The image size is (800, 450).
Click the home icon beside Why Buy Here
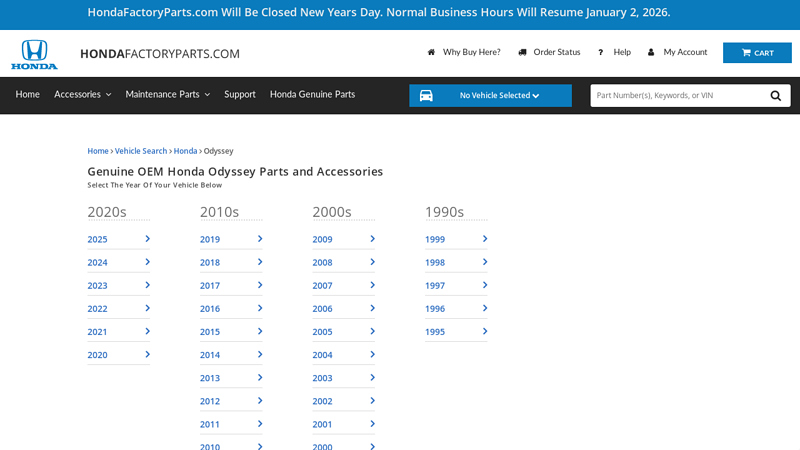pos(431,52)
